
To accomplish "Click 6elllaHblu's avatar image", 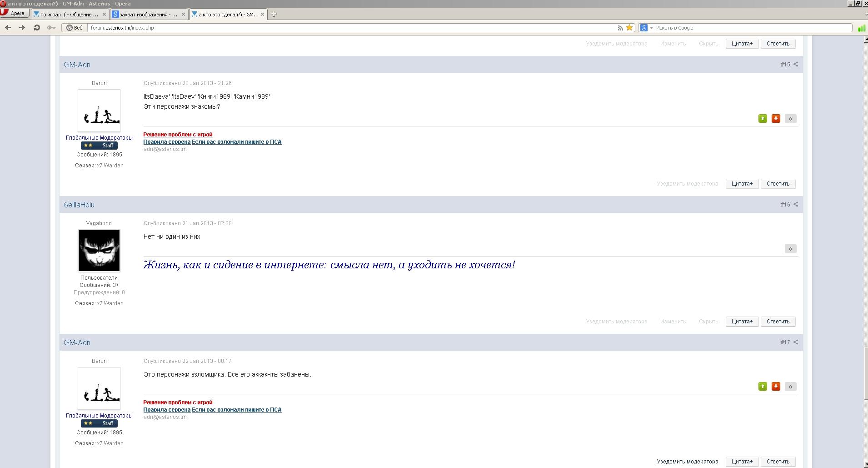I will click(99, 251).
